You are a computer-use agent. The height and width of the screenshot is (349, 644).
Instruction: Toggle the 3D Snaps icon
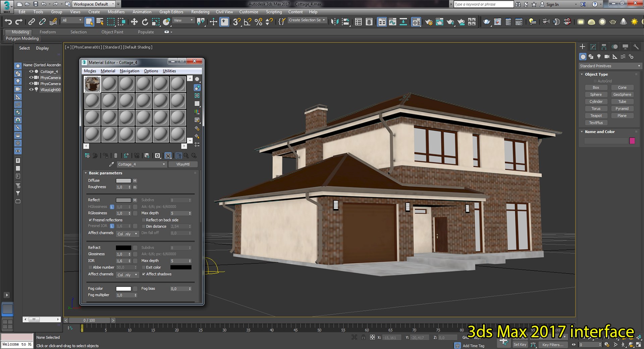(236, 22)
